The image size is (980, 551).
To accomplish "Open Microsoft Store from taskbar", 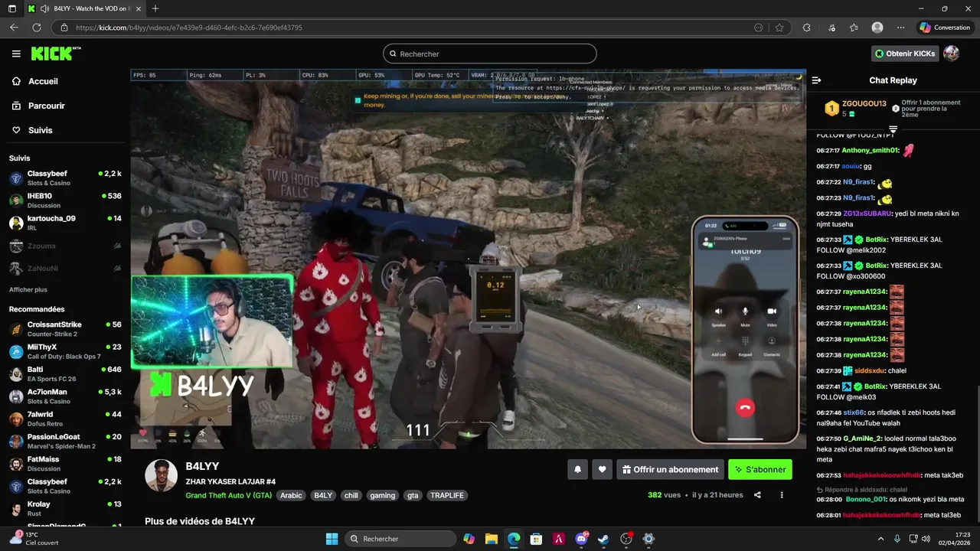I will (x=536, y=539).
